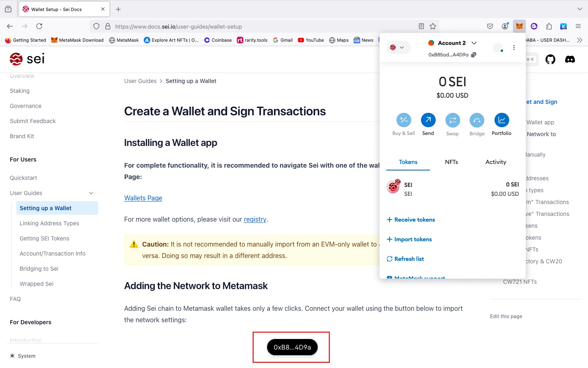
Task: Open the Buy & Sell feature in MetaMask
Action: (403, 120)
